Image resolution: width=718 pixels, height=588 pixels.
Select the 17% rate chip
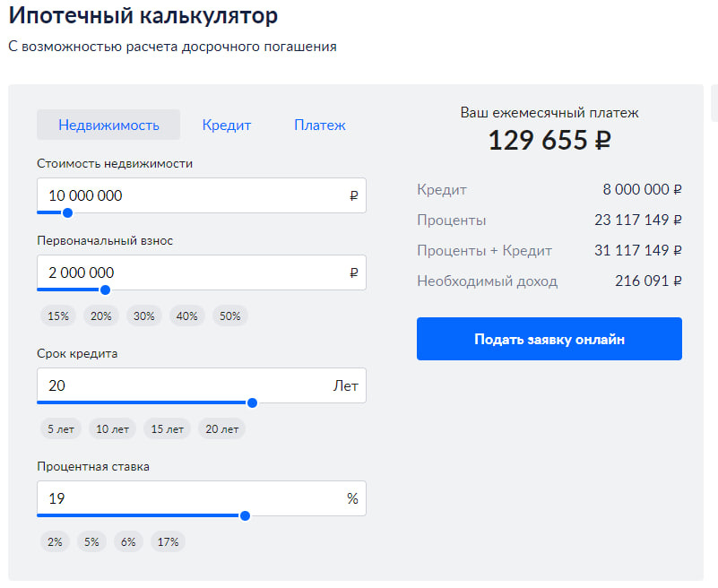[x=167, y=541]
